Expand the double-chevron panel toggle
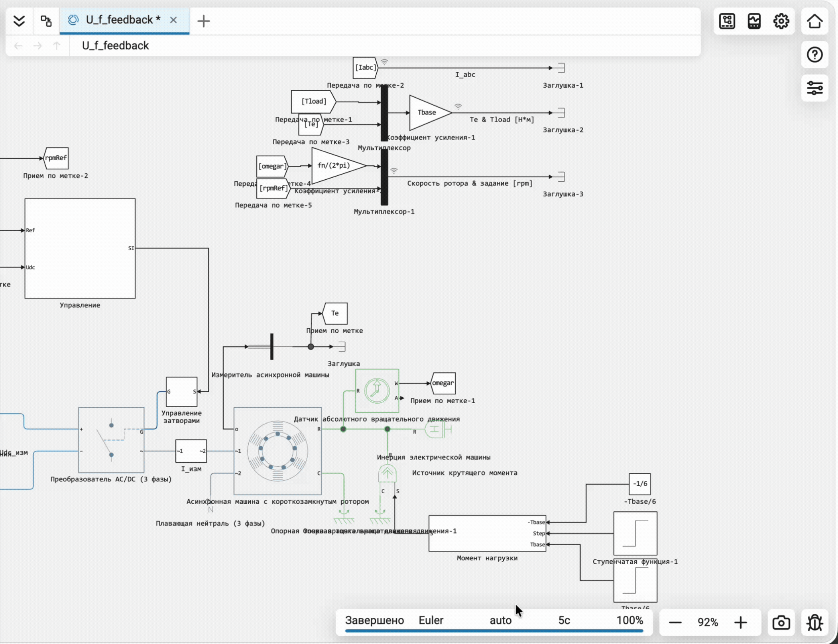The width and height of the screenshot is (838, 644). 19,21
